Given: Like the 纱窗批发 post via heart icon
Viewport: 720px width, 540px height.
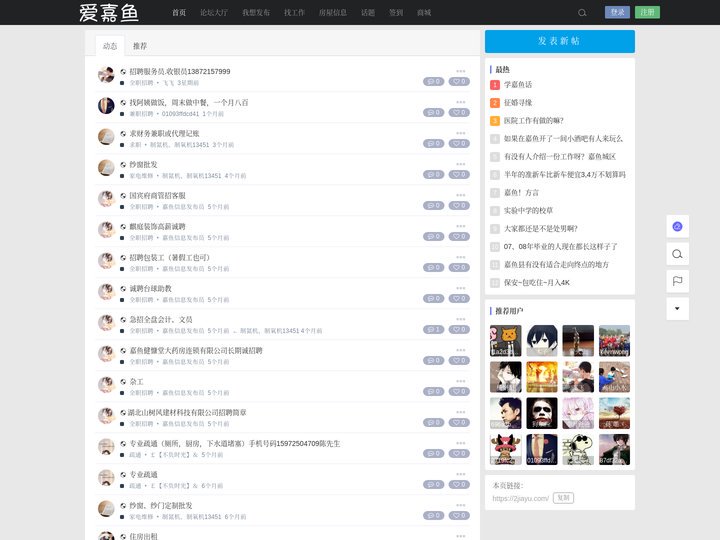Looking at the screenshot, I should pos(459,174).
